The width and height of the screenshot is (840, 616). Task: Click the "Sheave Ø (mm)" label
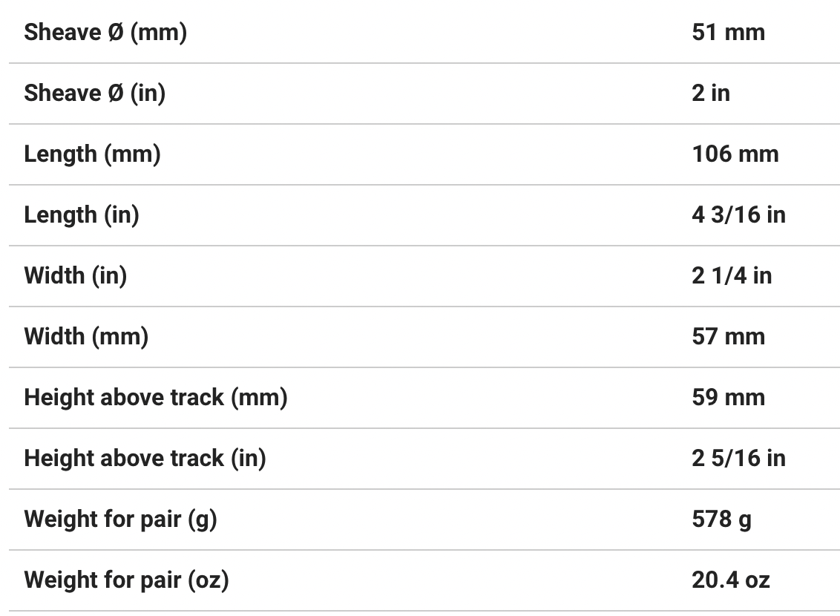pos(105,33)
